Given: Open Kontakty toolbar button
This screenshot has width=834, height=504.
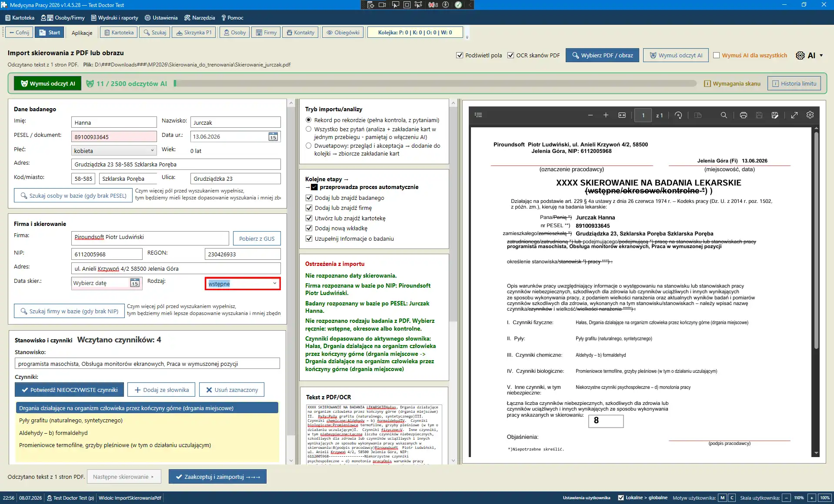Looking at the screenshot, I should click(300, 33).
